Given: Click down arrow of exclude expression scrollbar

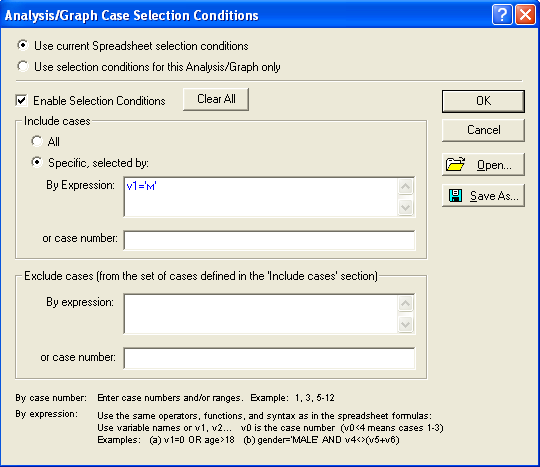Looking at the screenshot, I should [x=405, y=324].
